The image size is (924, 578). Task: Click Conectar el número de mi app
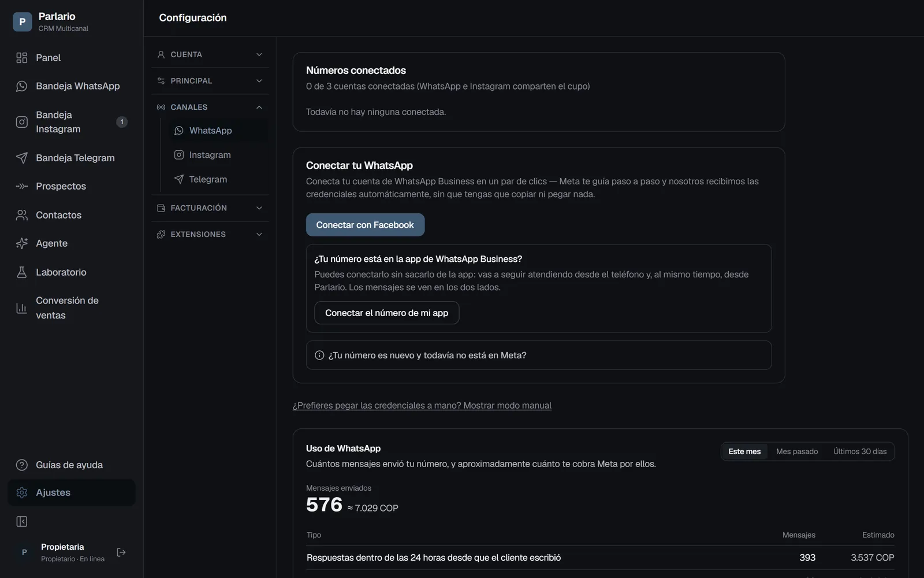[x=386, y=313]
